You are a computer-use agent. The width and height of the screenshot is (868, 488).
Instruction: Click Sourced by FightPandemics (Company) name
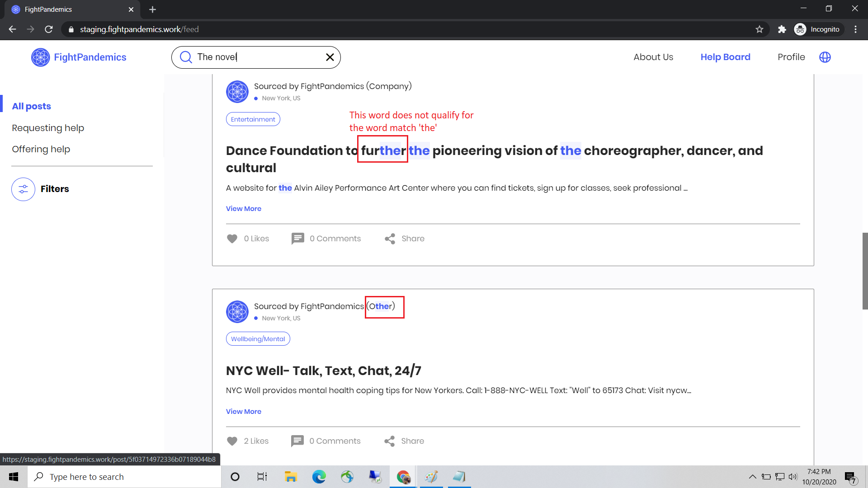tap(333, 86)
